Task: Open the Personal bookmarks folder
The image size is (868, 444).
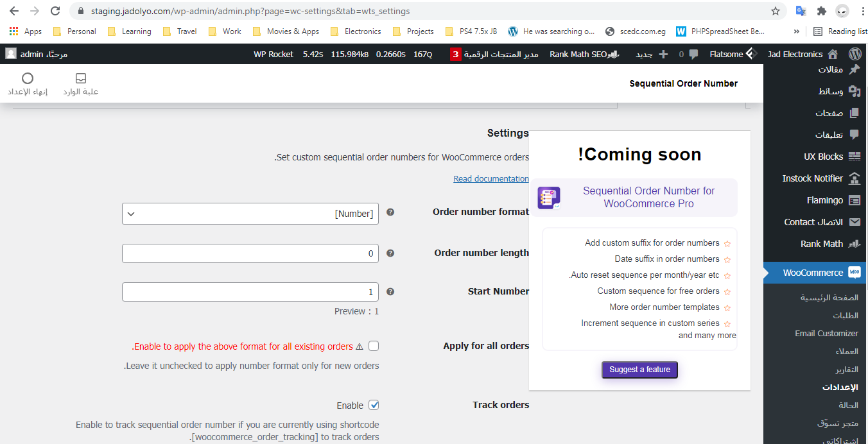Action: click(x=74, y=31)
